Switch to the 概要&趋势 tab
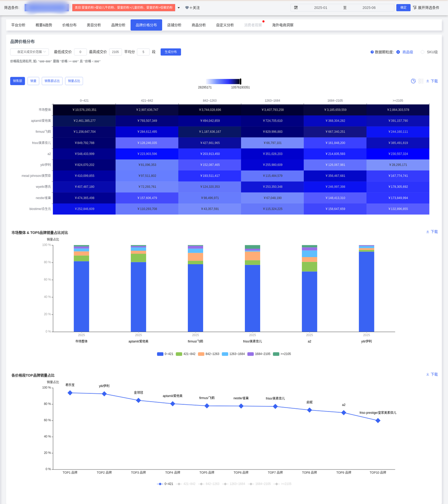448x504 pixels. pyautogui.click(x=44, y=25)
